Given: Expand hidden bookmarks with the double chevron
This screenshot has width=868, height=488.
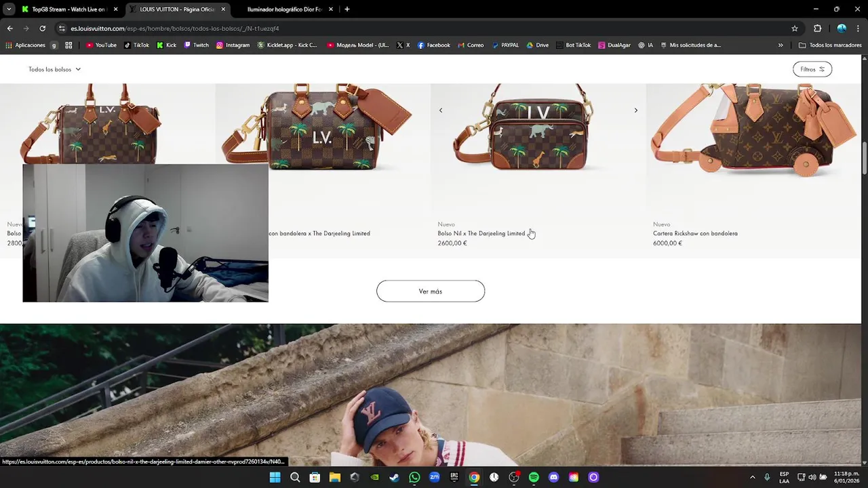Looking at the screenshot, I should (x=781, y=45).
